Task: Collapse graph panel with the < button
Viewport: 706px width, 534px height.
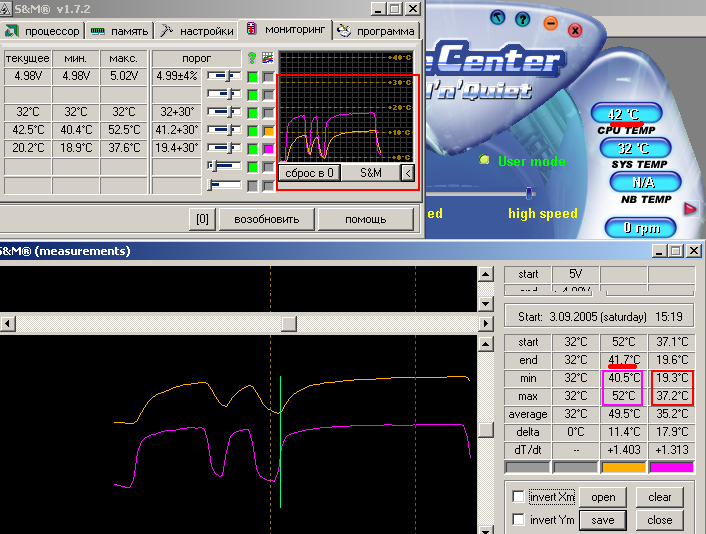Action: pos(408,173)
